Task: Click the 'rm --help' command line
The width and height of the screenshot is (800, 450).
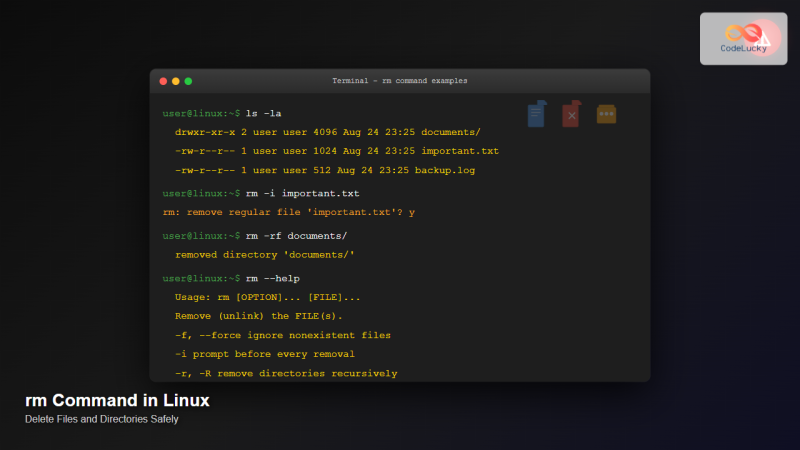Action: tap(273, 278)
